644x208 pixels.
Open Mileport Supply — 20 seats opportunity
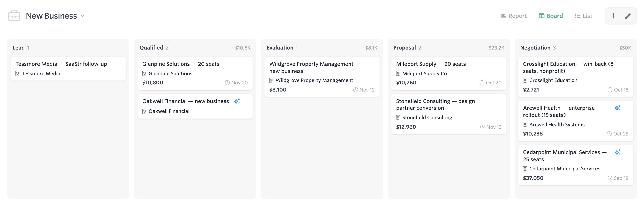(449, 73)
